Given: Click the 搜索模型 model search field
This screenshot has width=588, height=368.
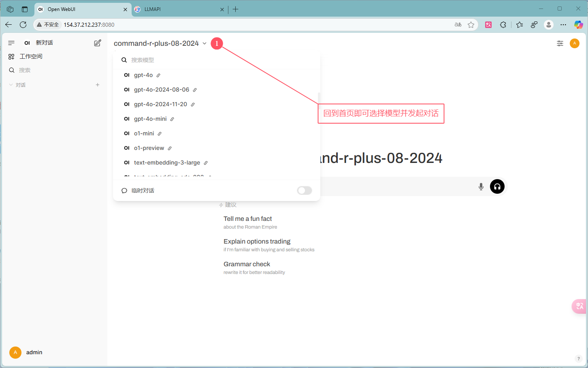Looking at the screenshot, I should click(217, 60).
